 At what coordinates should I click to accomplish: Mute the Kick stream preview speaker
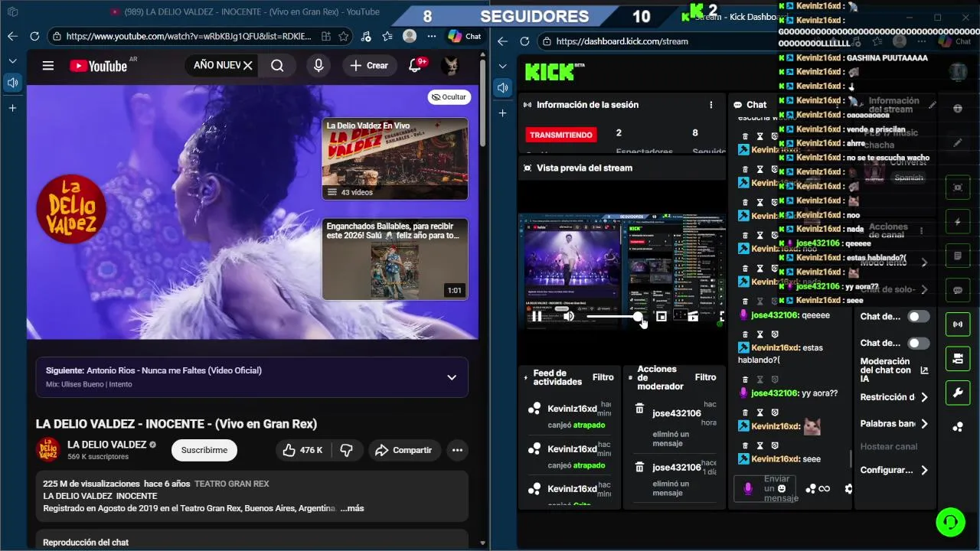point(569,316)
